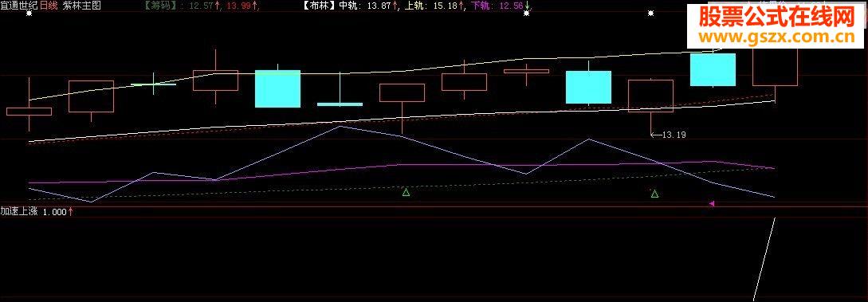868x302 pixels.
Task: Click the star marker above the first candle
Action: (x=29, y=14)
